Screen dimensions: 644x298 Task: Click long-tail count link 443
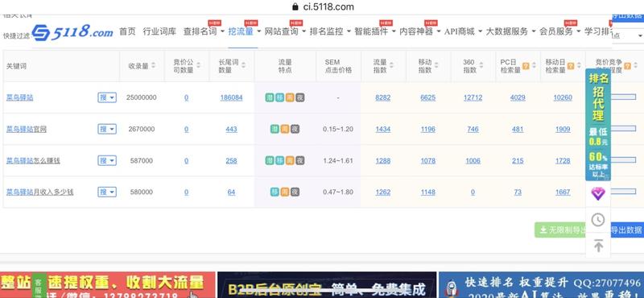[x=231, y=129]
